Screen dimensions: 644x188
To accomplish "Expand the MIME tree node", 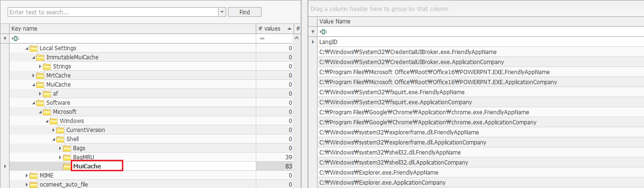I will click(x=27, y=176).
